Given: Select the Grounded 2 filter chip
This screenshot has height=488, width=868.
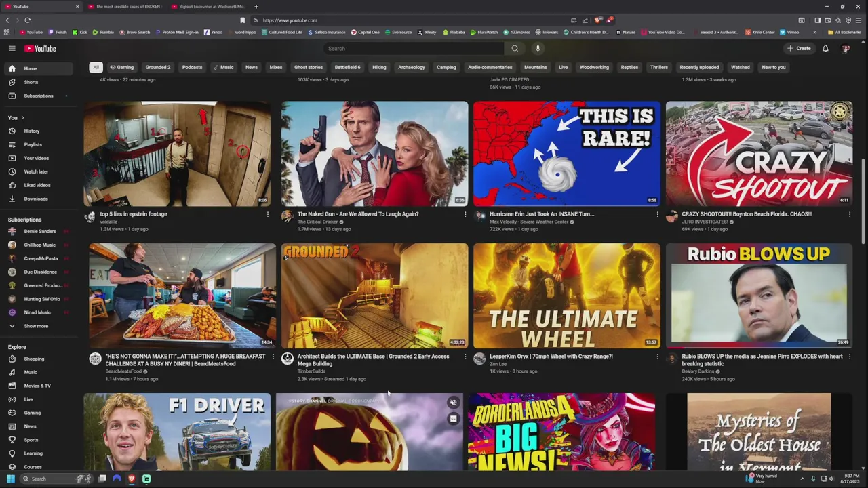Looking at the screenshot, I should pos(157,67).
